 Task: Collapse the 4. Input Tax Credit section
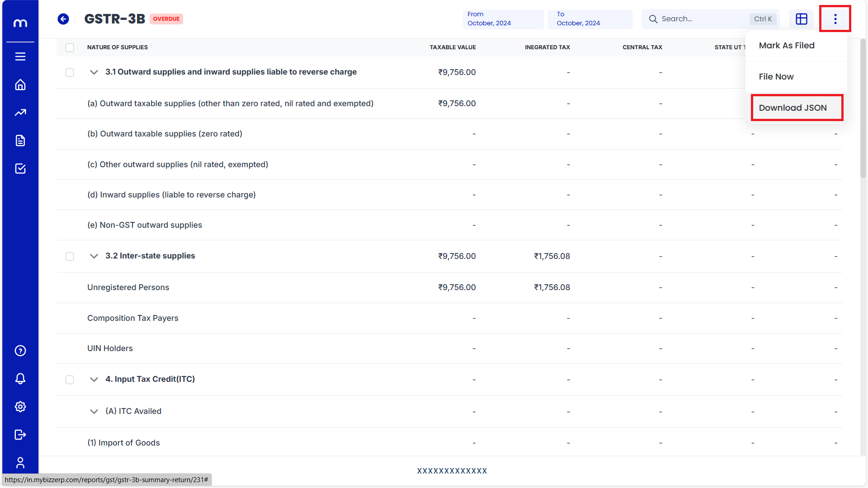pyautogui.click(x=94, y=380)
